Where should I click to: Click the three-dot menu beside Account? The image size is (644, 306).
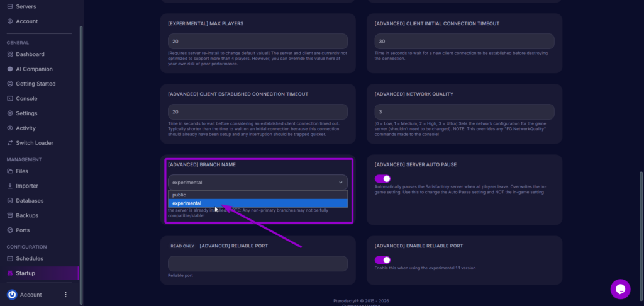pos(65,295)
